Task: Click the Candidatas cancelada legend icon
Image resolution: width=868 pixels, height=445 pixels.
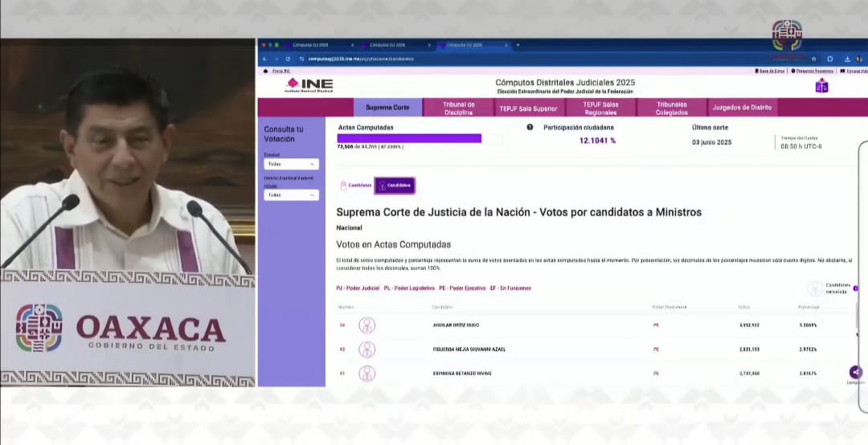Action: coord(814,288)
